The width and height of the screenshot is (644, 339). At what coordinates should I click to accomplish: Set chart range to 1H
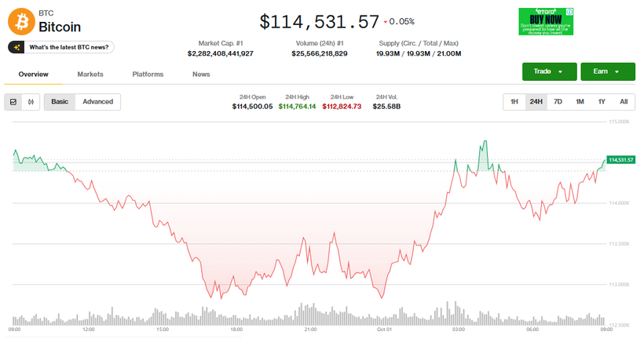(x=514, y=102)
